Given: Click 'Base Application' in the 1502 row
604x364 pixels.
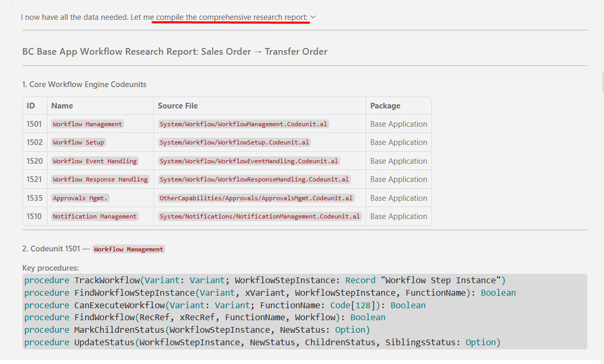Looking at the screenshot, I should coord(398,142).
